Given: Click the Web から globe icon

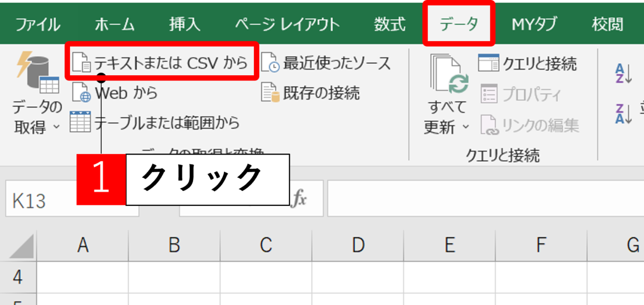Looking at the screenshot, I should tap(81, 93).
